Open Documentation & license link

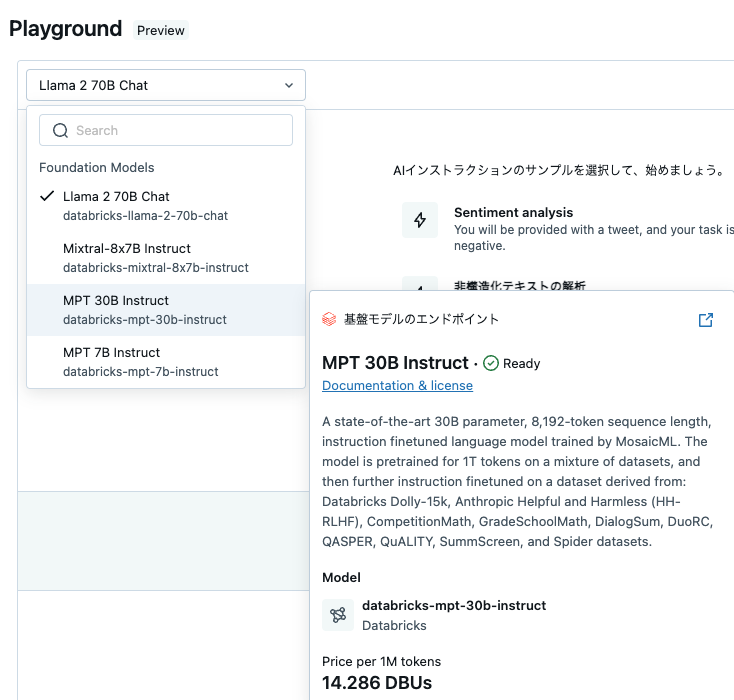[397, 385]
